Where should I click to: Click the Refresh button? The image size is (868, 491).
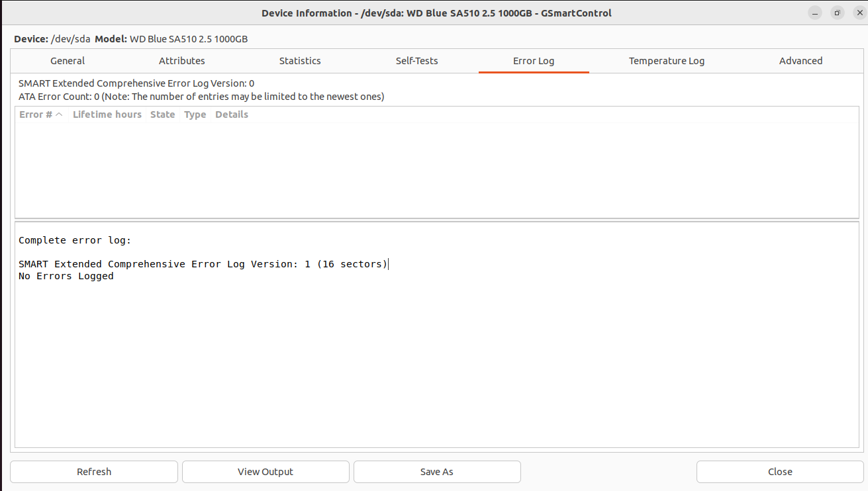tap(94, 472)
